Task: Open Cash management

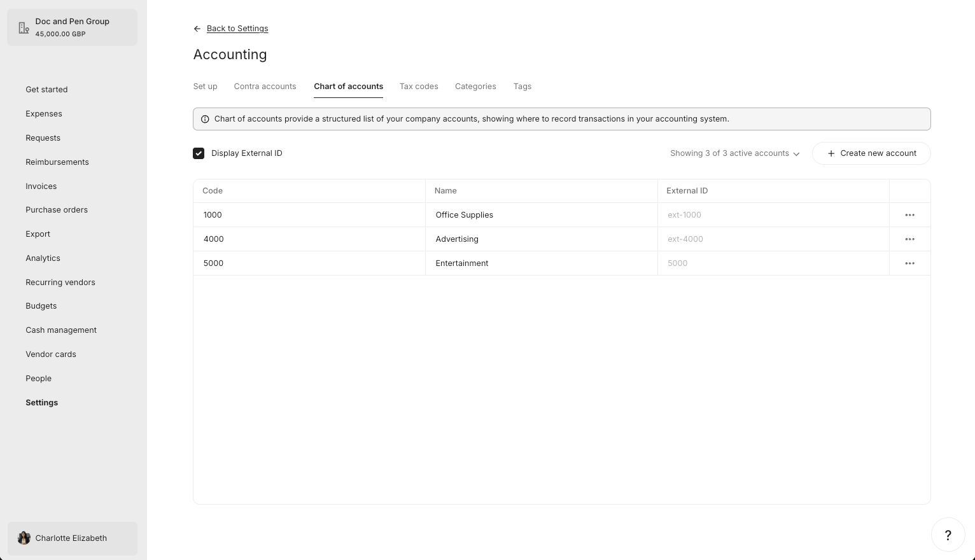Action: [61, 330]
